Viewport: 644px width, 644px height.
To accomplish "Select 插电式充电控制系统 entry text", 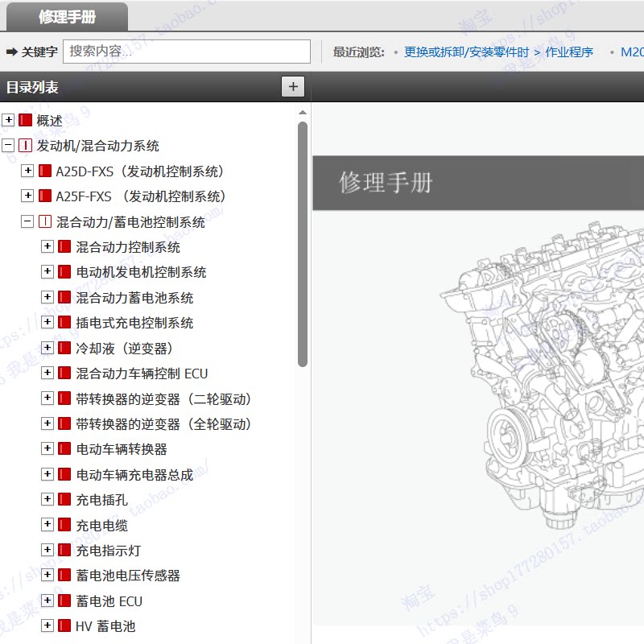I will [x=134, y=323].
